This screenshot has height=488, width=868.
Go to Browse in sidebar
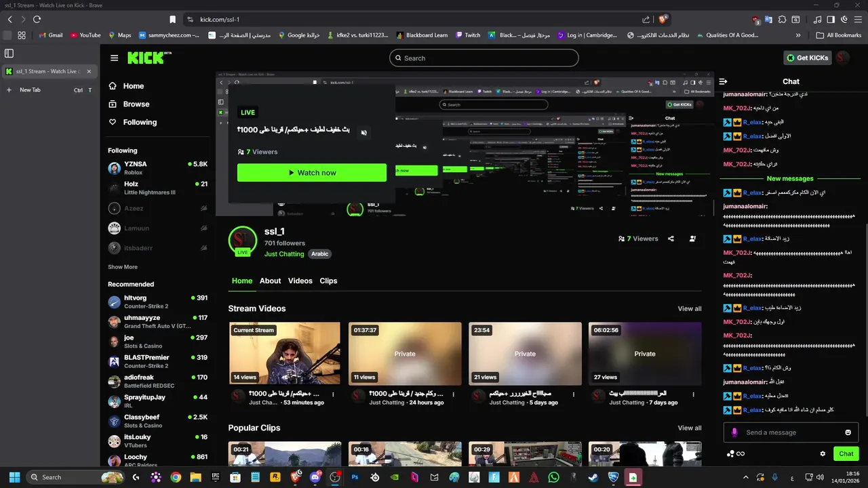click(129, 104)
